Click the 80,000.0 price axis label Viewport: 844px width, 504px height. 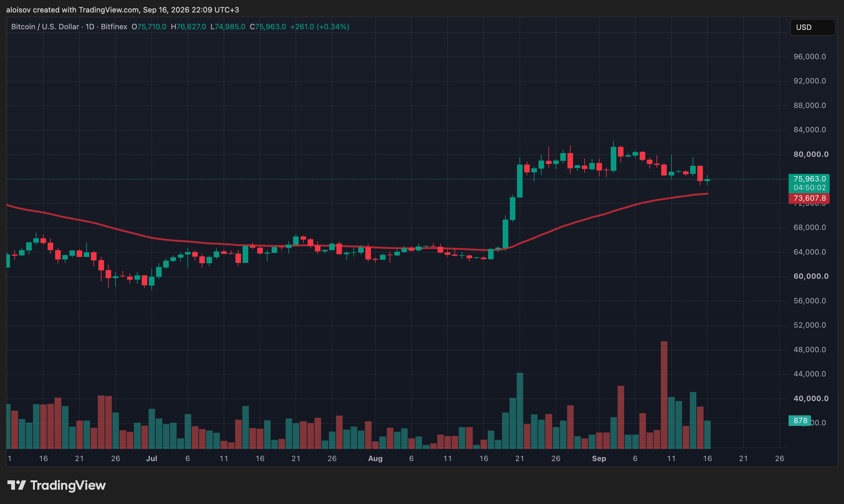tap(811, 154)
